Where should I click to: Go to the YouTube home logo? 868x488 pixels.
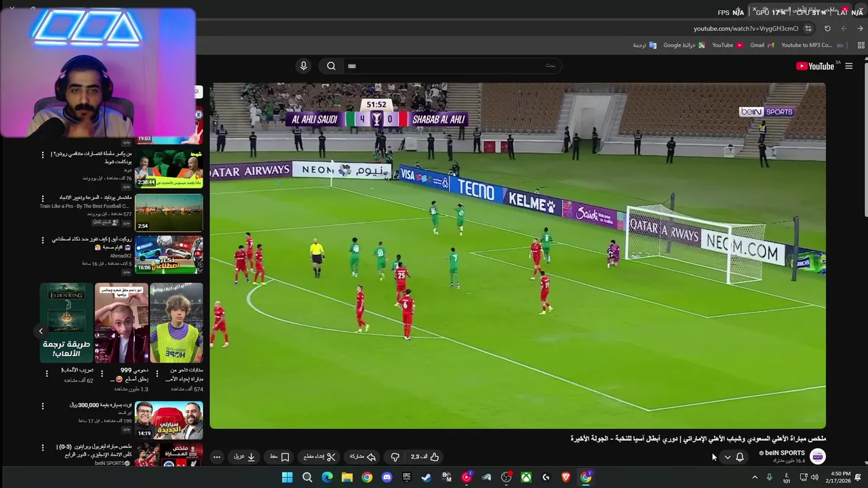(815, 66)
